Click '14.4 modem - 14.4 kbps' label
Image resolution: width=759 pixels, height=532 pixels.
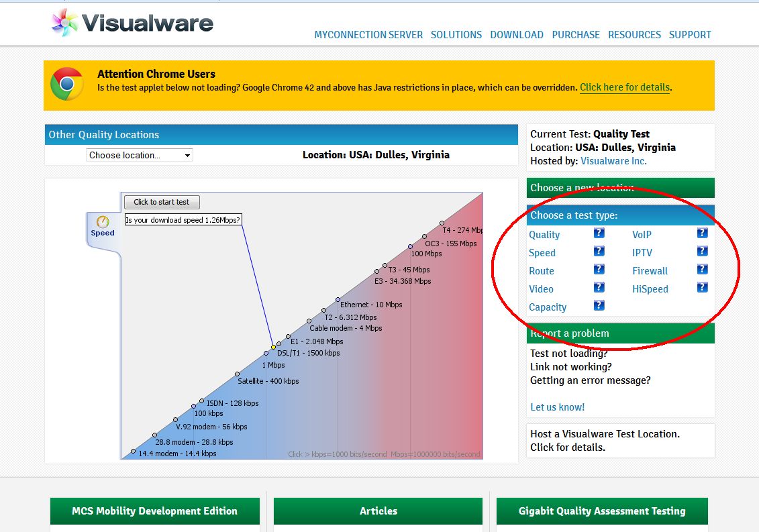[177, 454]
